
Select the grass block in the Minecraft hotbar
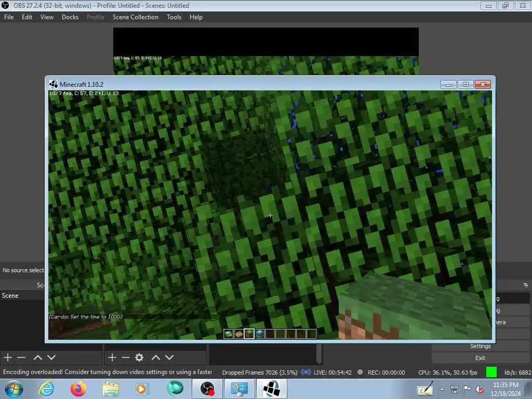(x=249, y=334)
